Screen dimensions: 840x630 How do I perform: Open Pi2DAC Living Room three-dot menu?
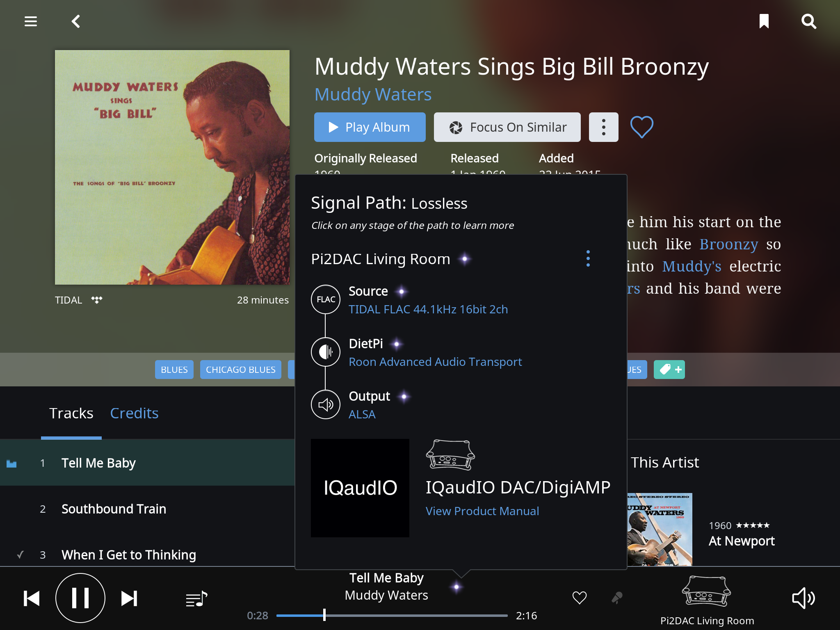pos(588,259)
